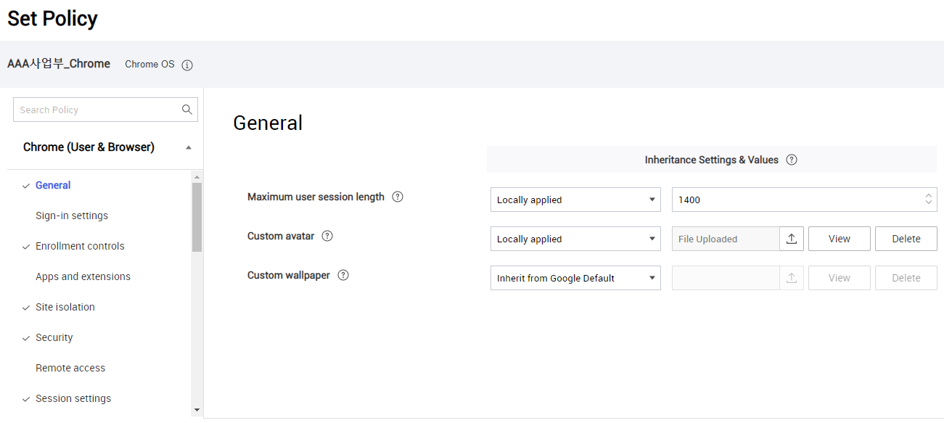Screen dimensions: 944x423
Task: Expand the Custom wallpaper Inherit from Google Default dropdown
Action: click(575, 278)
